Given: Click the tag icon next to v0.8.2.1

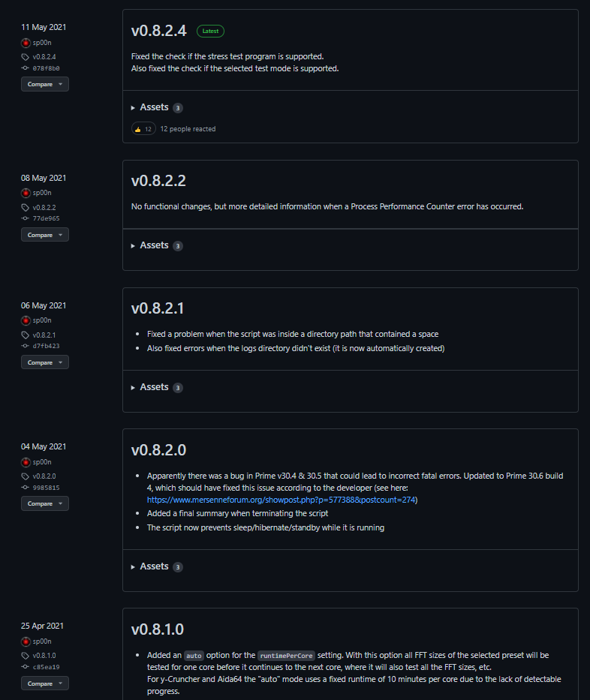Looking at the screenshot, I should pos(25,335).
